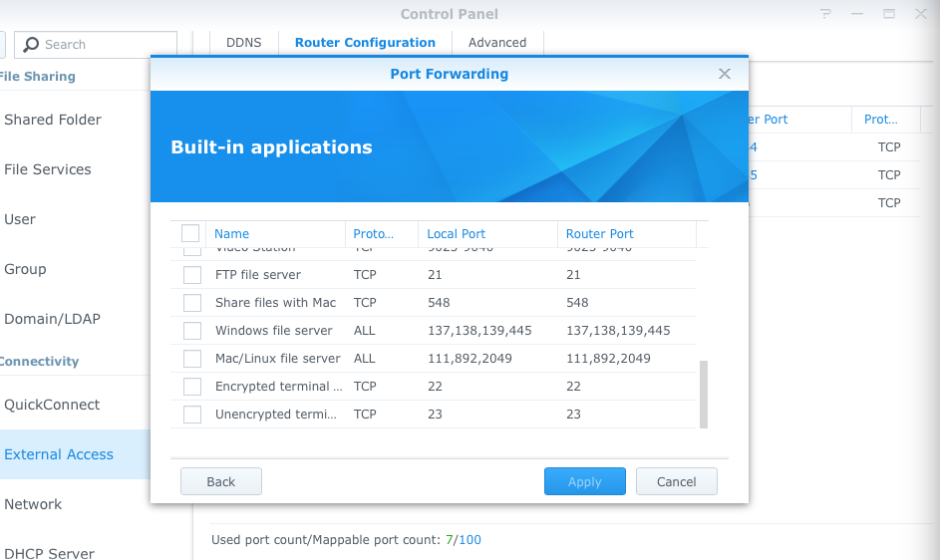Tick the Unencrypted terminal service checkbox

(192, 415)
